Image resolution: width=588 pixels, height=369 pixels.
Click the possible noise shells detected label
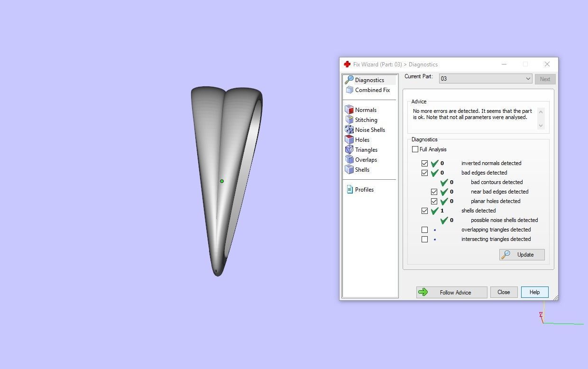click(x=504, y=220)
